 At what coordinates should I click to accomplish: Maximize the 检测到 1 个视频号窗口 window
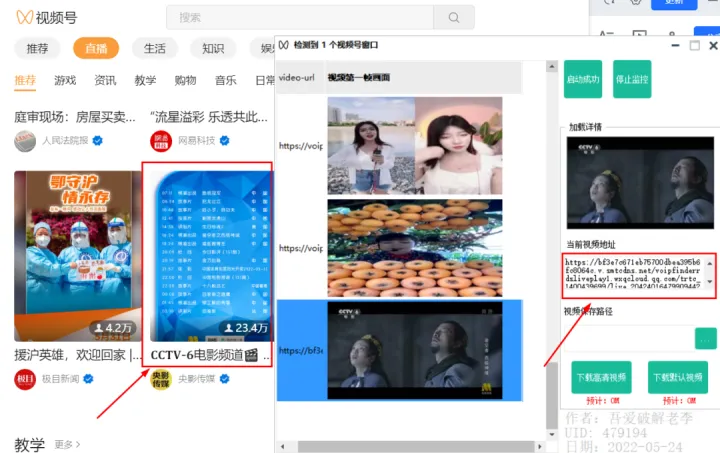[695, 45]
